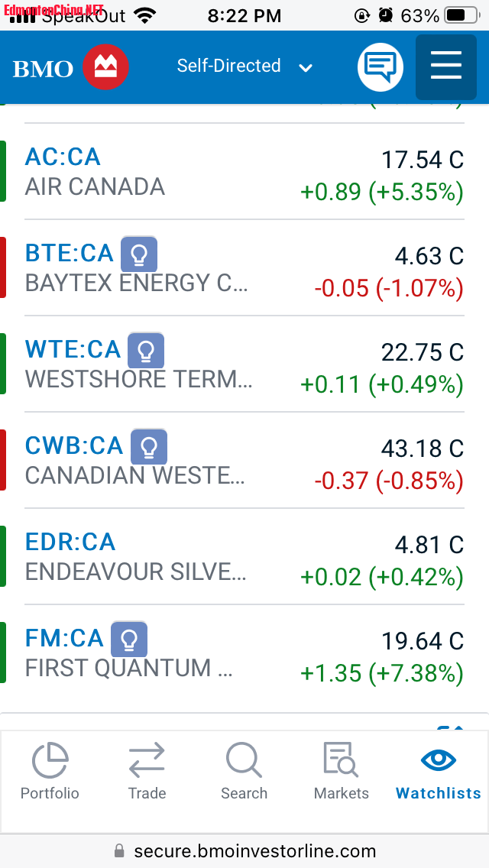
Task: Tap lightbulb icon beside CWB:CA
Action: (x=149, y=447)
